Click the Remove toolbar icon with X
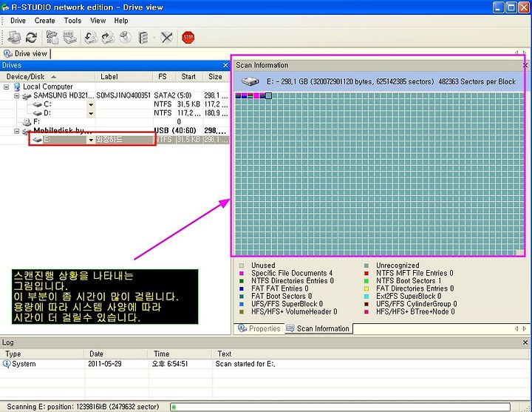Viewport: 532px width, 412px height. pyautogui.click(x=166, y=38)
